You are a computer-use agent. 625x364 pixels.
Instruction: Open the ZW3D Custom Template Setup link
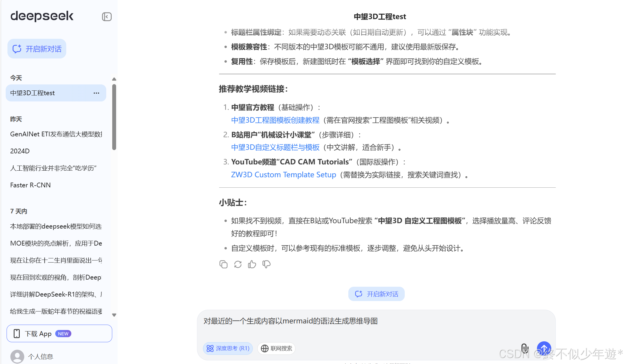click(x=284, y=175)
